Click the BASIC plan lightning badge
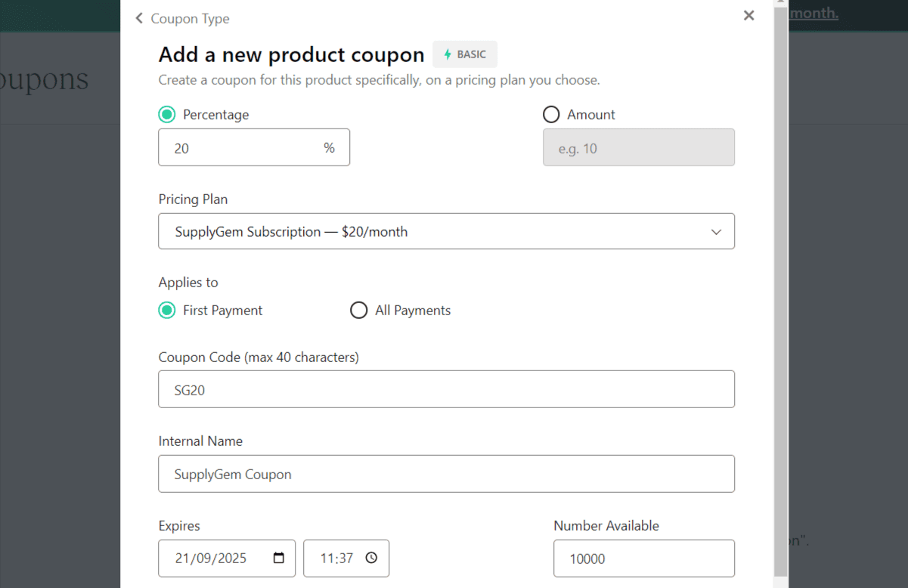Screen dimensions: 908x588 [x=465, y=54]
